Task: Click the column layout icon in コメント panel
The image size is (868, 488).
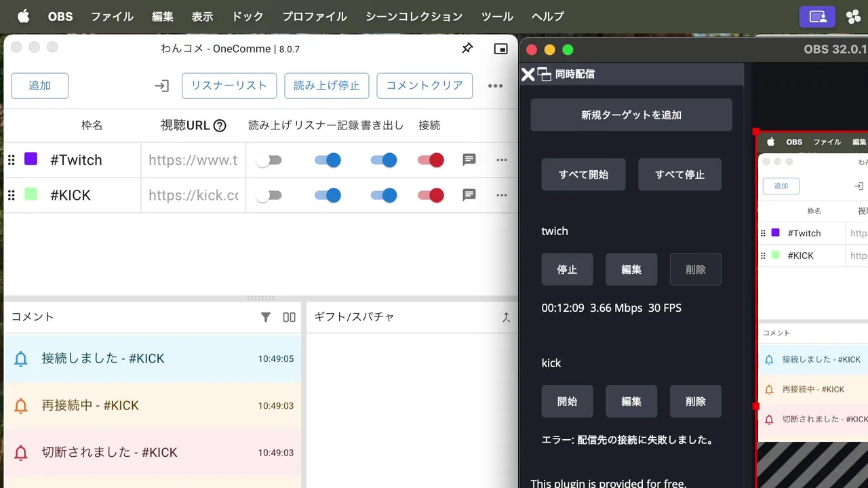Action: point(290,317)
